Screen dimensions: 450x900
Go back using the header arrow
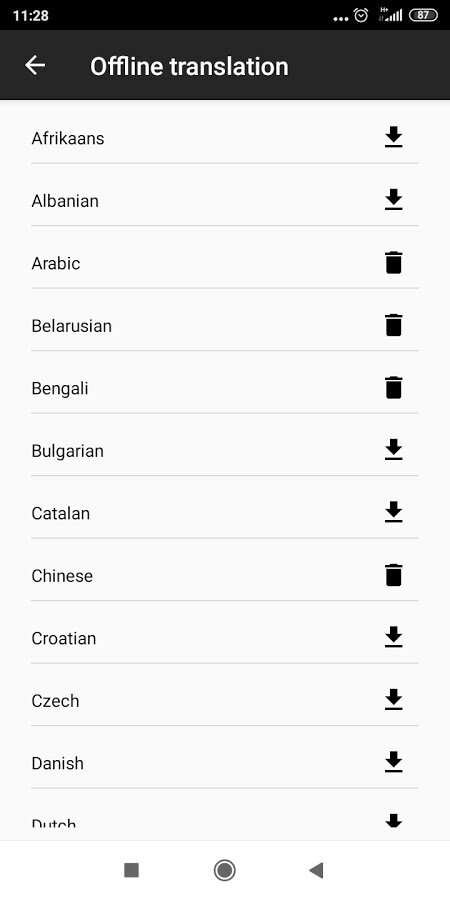click(x=34, y=65)
